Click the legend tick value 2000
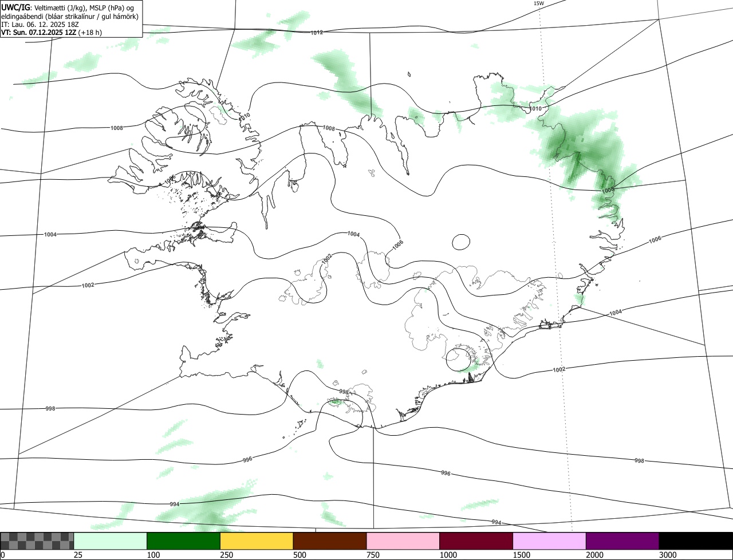This screenshot has height=560, width=733. click(x=595, y=555)
